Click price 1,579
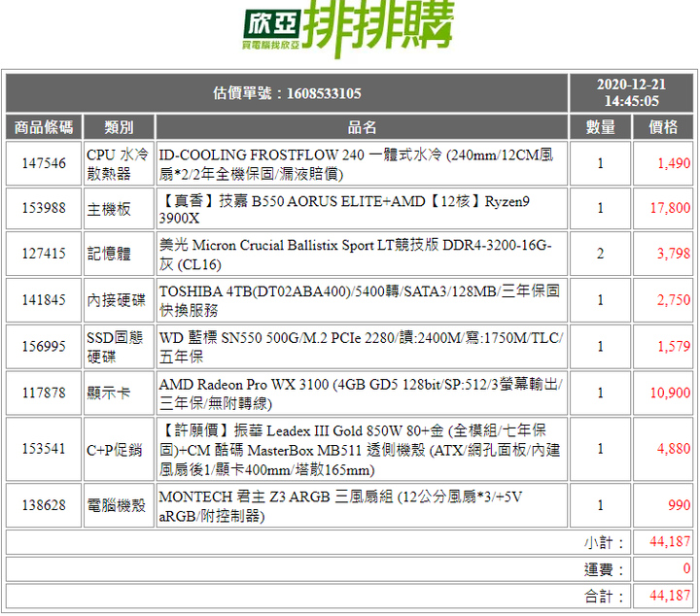The width and height of the screenshot is (700, 616). (x=674, y=346)
